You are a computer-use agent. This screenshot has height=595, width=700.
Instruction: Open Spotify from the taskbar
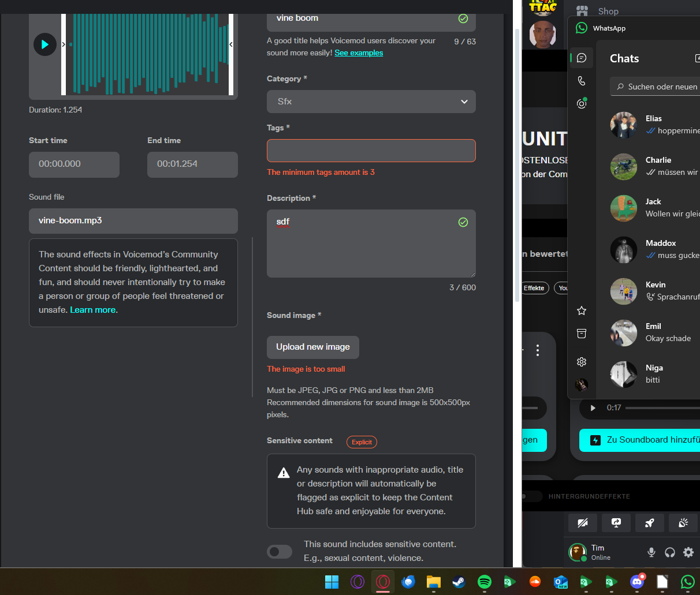tap(485, 582)
